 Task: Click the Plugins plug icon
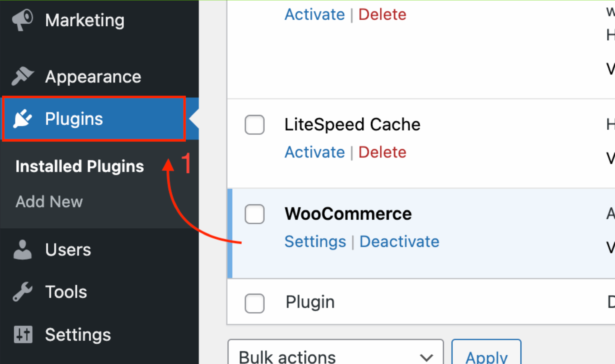(x=22, y=119)
